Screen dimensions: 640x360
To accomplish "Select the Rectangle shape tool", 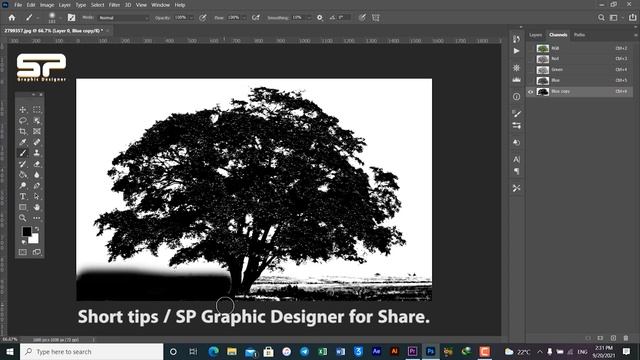I will (23, 207).
